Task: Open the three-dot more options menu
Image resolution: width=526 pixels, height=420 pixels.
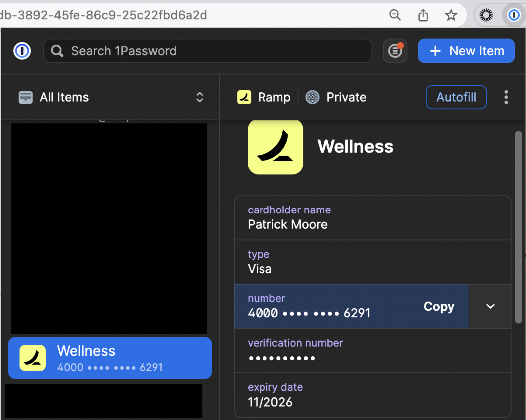Action: pos(506,97)
